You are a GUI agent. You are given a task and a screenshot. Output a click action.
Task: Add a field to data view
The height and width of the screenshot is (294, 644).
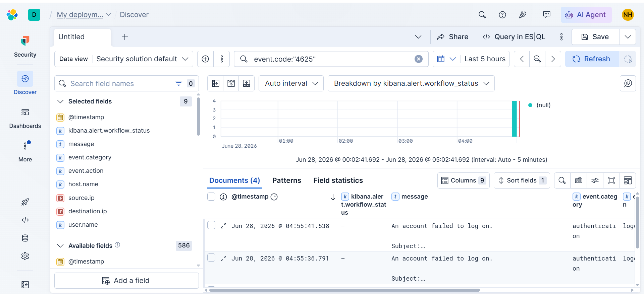coord(126,281)
